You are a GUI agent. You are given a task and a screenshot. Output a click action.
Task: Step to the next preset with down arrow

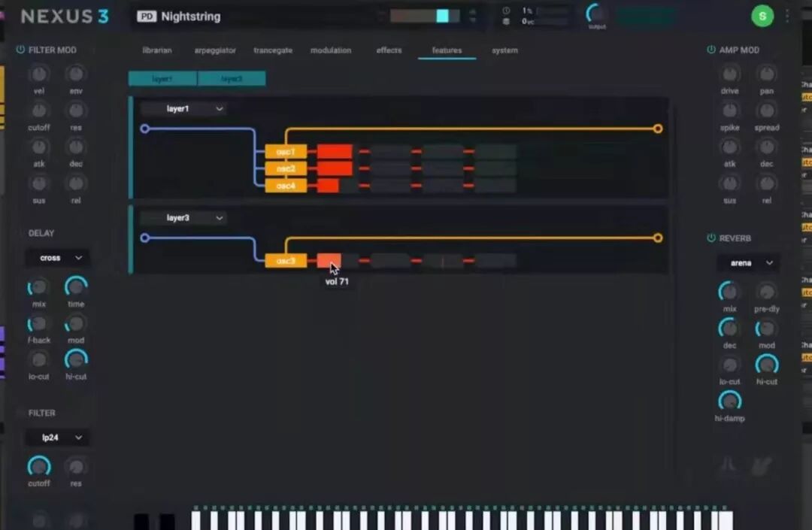click(x=473, y=21)
